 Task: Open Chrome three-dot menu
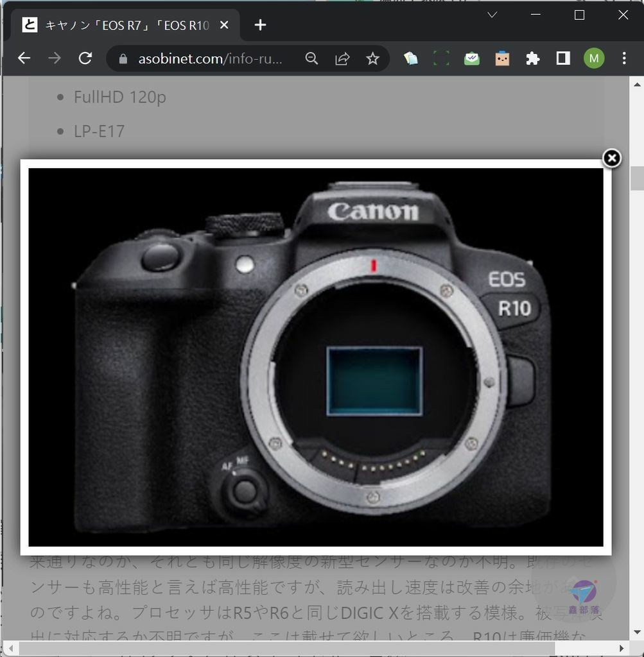coord(624,58)
